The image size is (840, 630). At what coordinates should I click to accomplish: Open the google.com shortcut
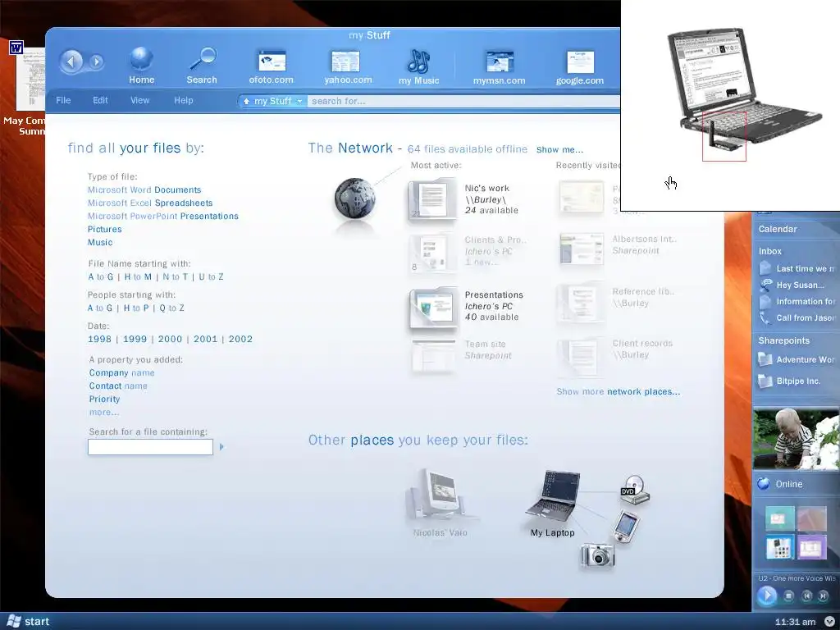click(580, 67)
